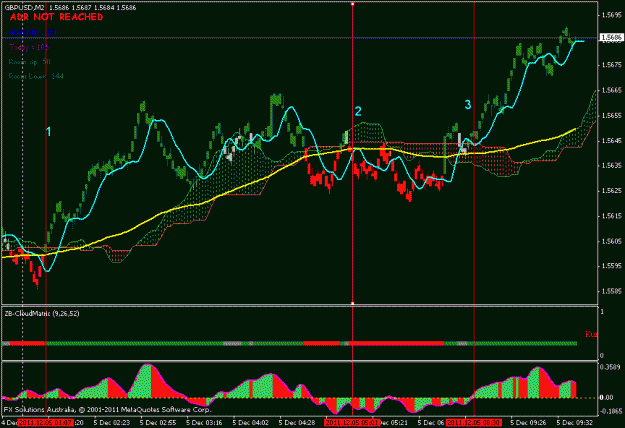625x428 pixels.
Task: Select the ZB-CloudMatrix (9,26,52) indicator label
Action: coord(42,314)
